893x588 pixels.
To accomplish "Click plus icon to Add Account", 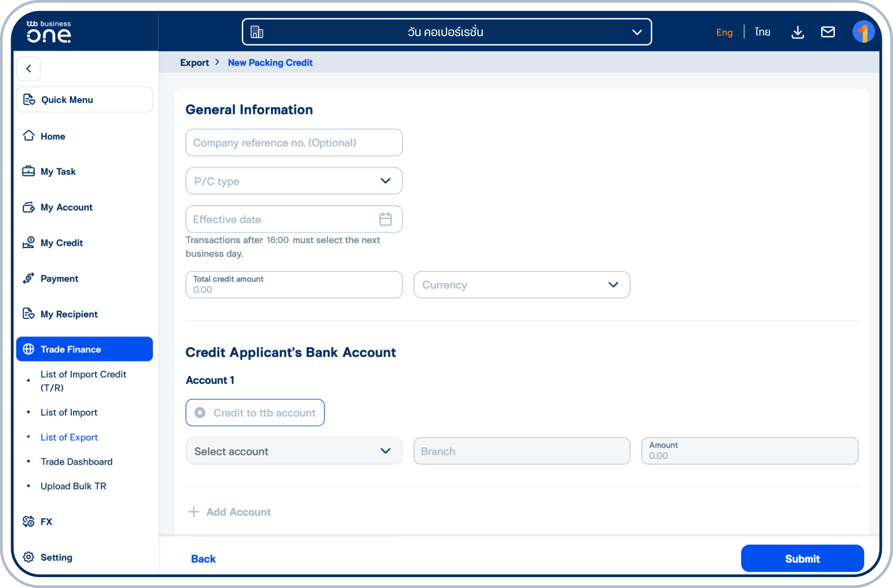I will click(x=193, y=512).
